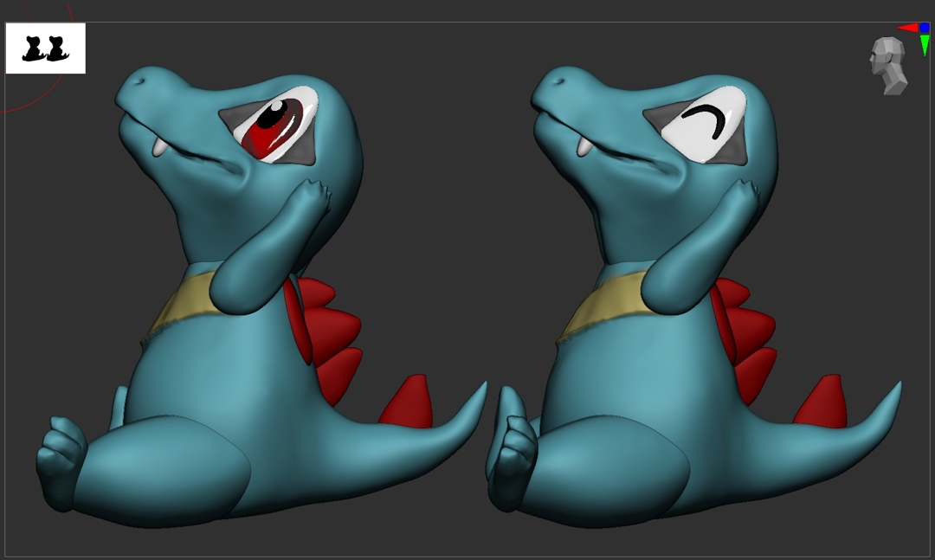Select the right model's red tail spike

[822, 403]
